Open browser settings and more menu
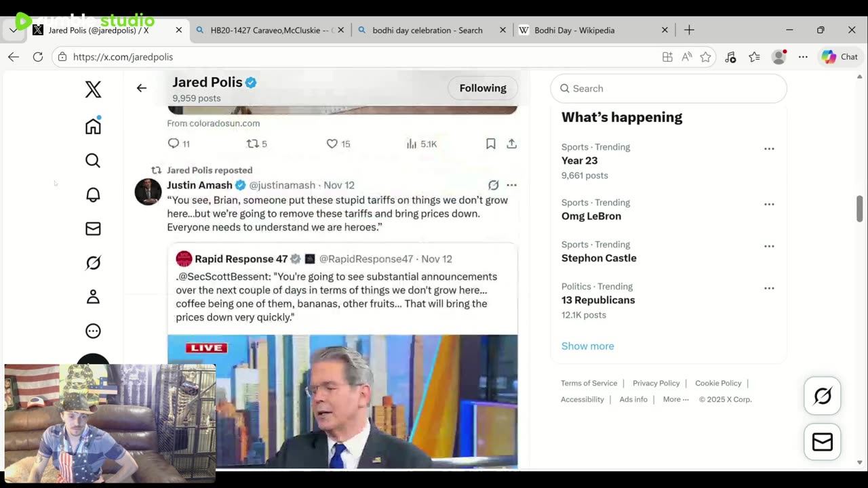This screenshot has height=488, width=868. [x=803, y=57]
